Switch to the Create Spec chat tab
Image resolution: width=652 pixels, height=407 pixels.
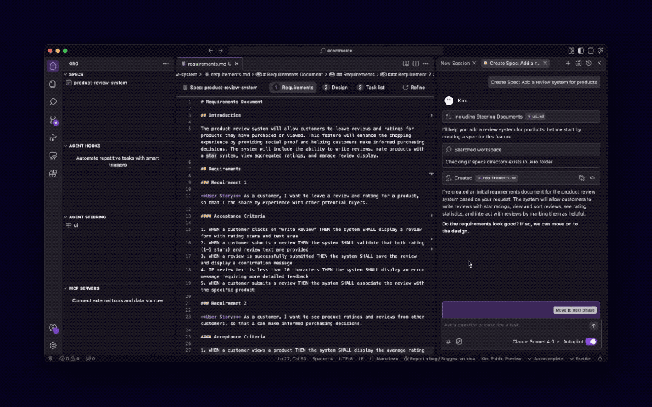point(514,63)
